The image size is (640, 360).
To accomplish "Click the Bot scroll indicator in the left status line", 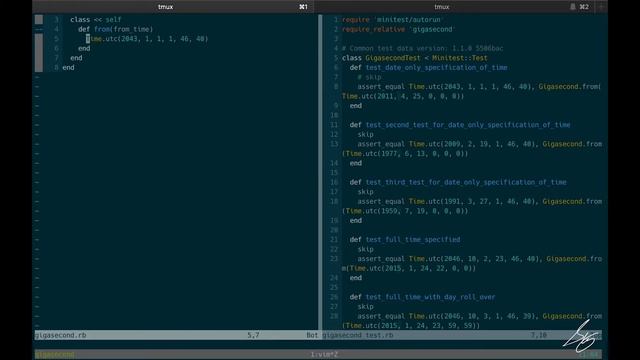I will 312,335.
